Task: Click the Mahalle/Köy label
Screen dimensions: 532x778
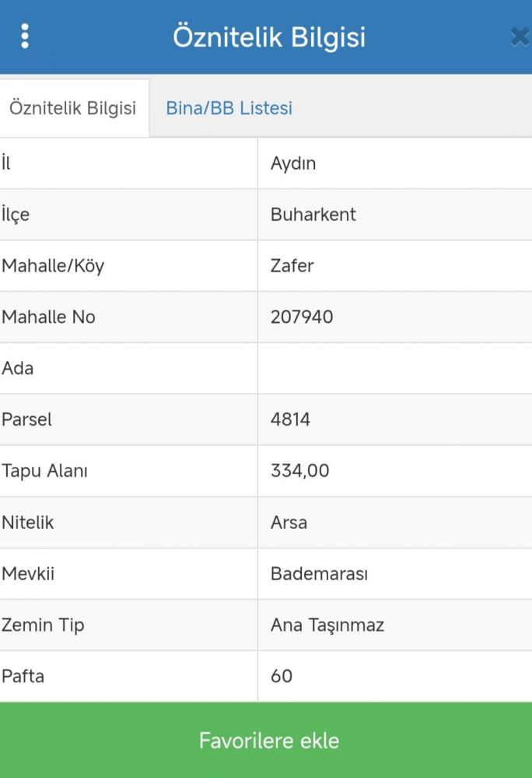Action: click(x=53, y=265)
